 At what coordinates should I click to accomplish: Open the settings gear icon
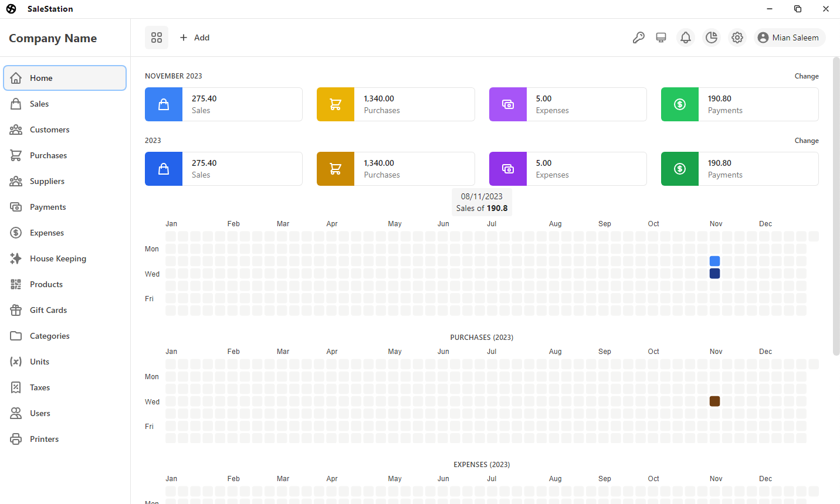737,37
